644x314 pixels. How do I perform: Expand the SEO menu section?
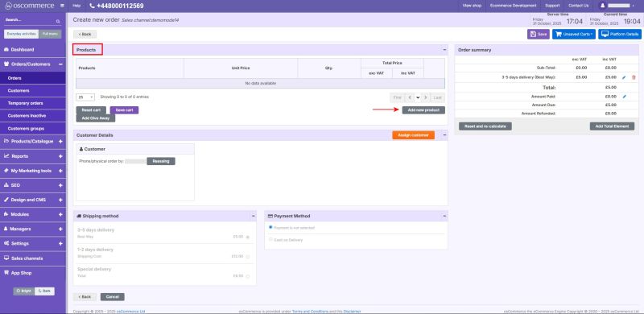[60, 185]
